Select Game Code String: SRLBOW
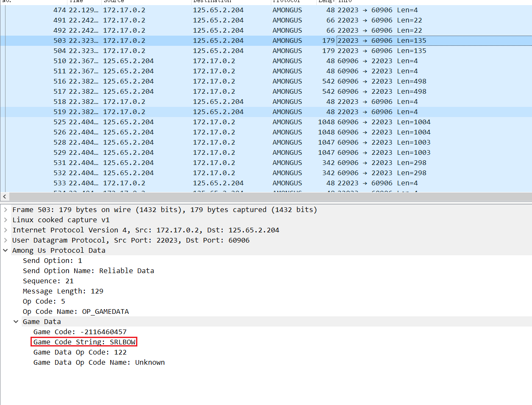532x405 pixels. coord(84,342)
